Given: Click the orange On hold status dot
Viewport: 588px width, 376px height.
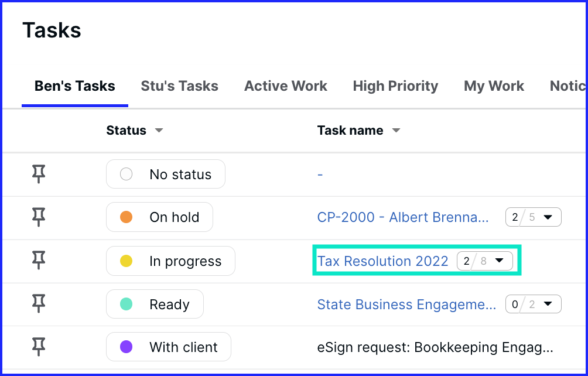Looking at the screenshot, I should [126, 217].
